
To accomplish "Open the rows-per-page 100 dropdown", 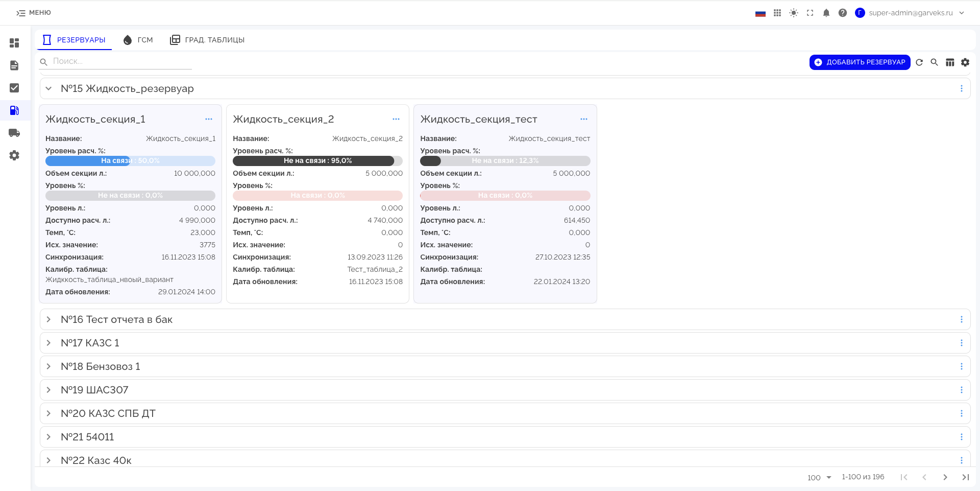I will click(819, 477).
